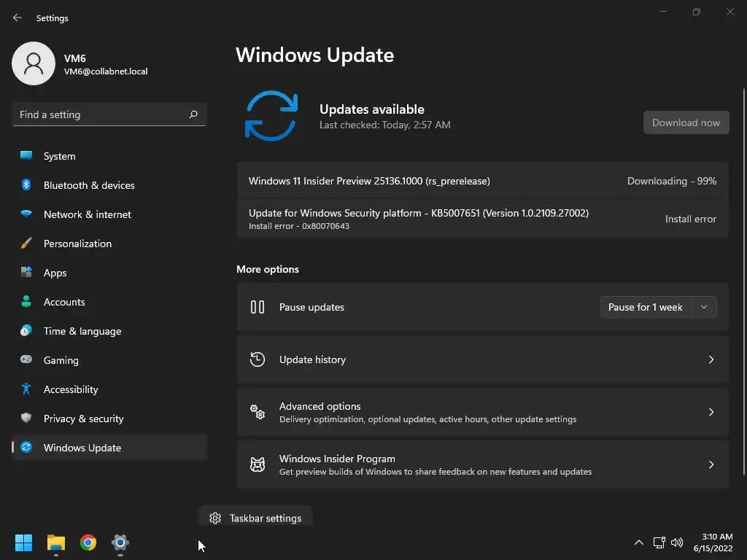Viewport: 747px width, 560px height.
Task: Click the Taskbar settings gear icon
Action: pyautogui.click(x=215, y=518)
